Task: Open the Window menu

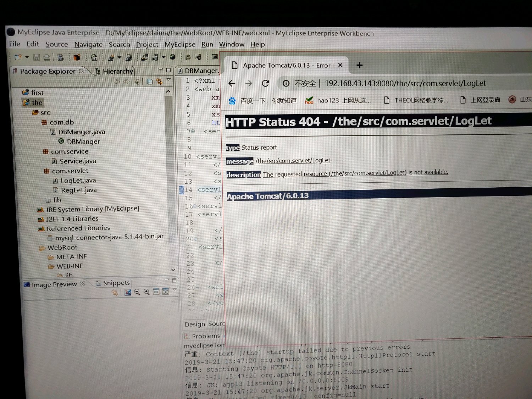Action: pyautogui.click(x=232, y=44)
